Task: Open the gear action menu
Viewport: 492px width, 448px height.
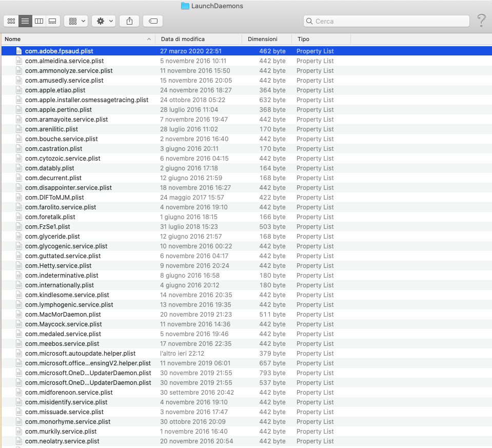Action: click(x=104, y=21)
